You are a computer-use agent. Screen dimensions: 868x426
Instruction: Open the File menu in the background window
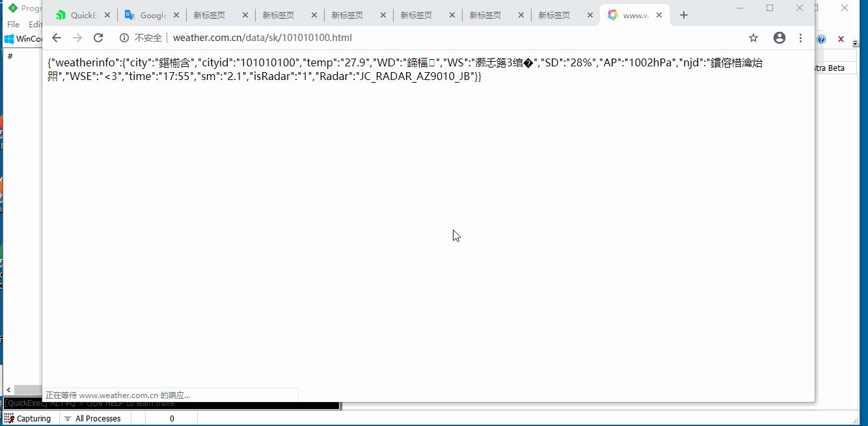[12, 24]
